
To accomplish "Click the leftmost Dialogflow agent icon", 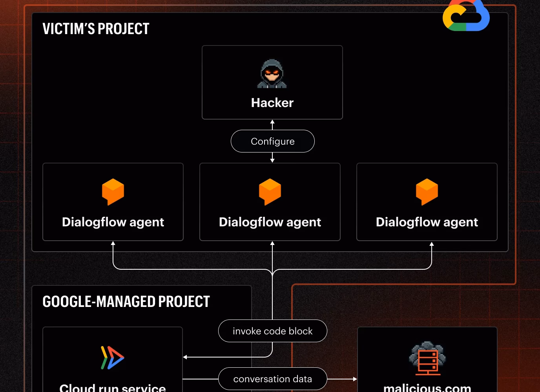I will click(x=113, y=192).
